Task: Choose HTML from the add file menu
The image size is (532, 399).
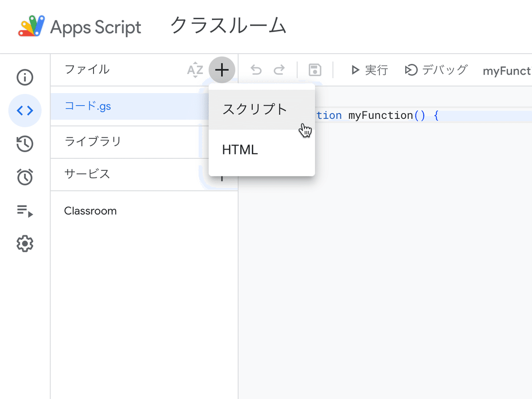Action: pyautogui.click(x=262, y=150)
